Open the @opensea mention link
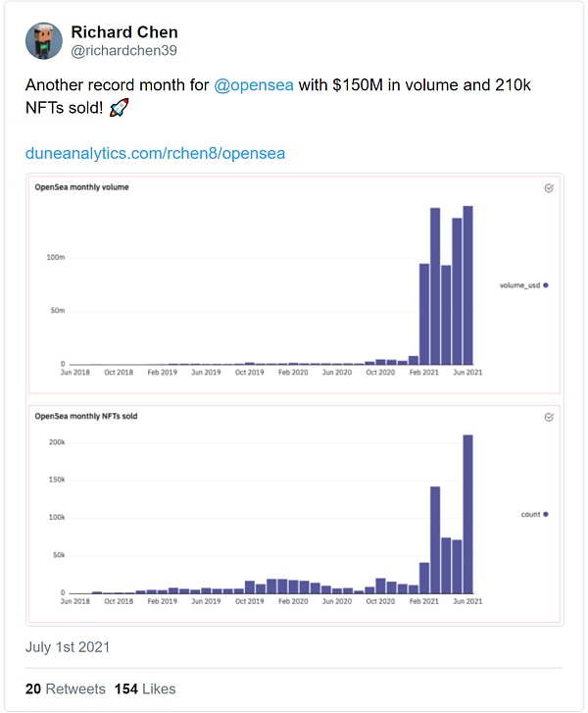The image size is (588, 713). [254, 86]
